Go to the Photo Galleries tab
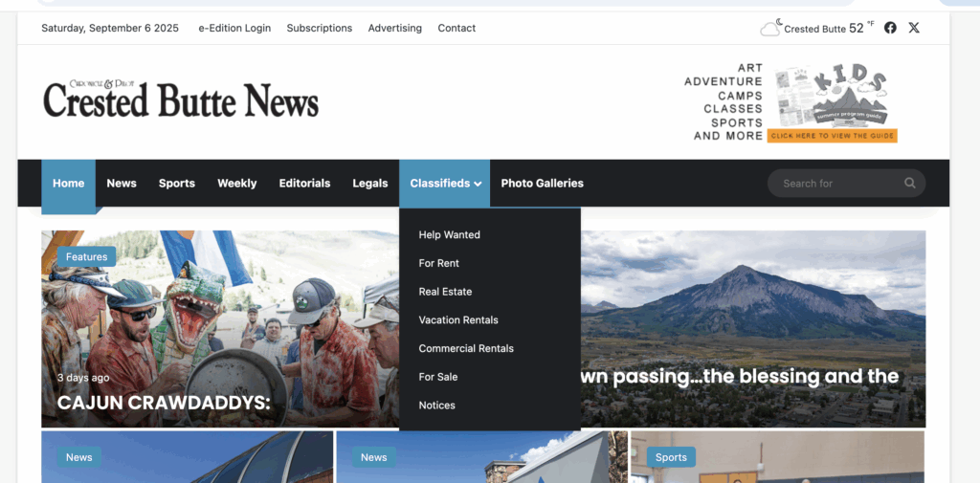Image resolution: width=980 pixels, height=483 pixels. click(542, 184)
